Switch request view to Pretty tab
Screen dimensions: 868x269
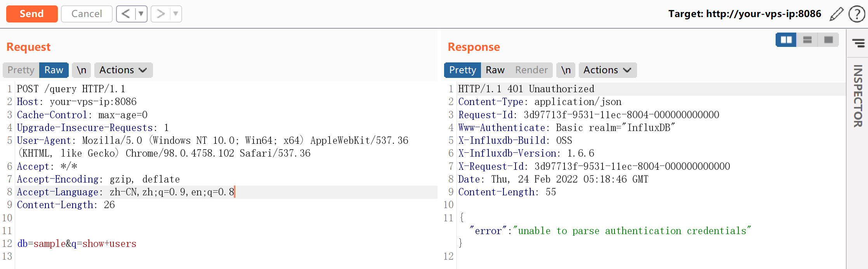tap(21, 70)
